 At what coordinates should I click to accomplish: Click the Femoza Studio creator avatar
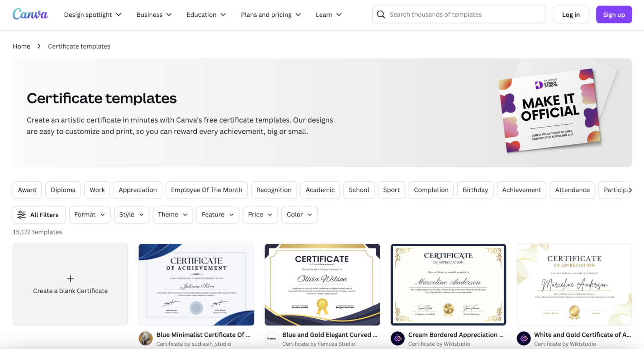pos(271,339)
